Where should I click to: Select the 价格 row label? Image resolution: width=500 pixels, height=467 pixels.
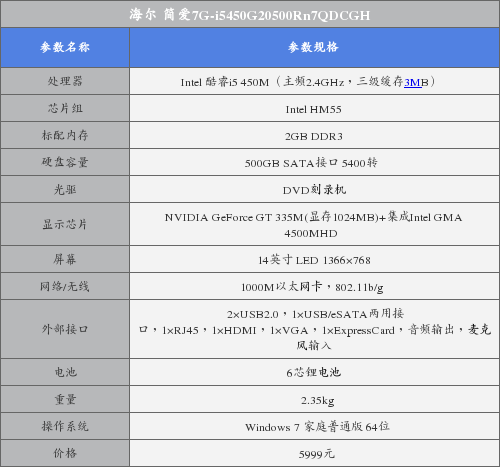(x=65, y=453)
